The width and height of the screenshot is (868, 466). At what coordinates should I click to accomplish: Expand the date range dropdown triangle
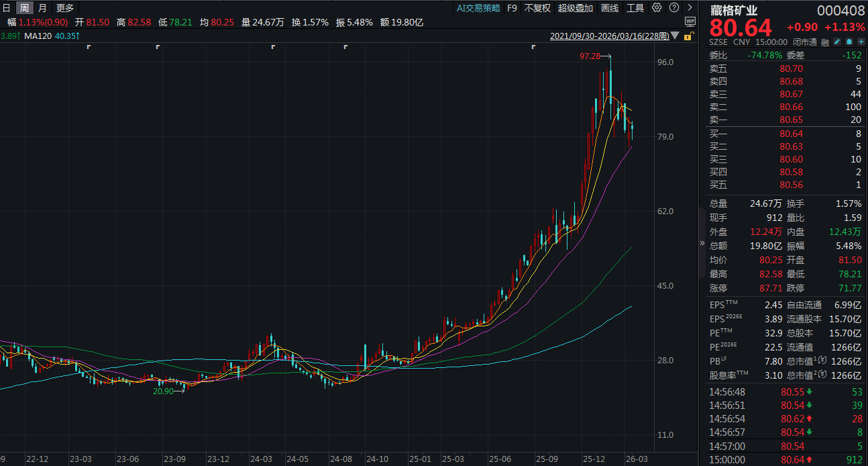[675, 36]
